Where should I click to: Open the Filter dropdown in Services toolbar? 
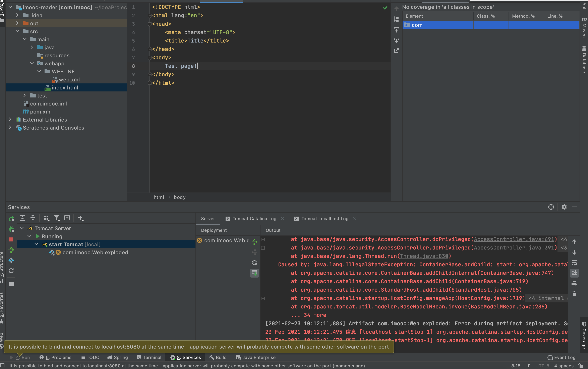click(x=57, y=218)
